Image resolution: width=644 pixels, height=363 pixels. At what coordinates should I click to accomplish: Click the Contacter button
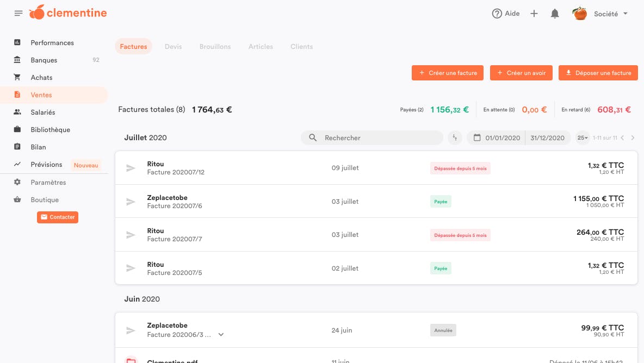(58, 217)
